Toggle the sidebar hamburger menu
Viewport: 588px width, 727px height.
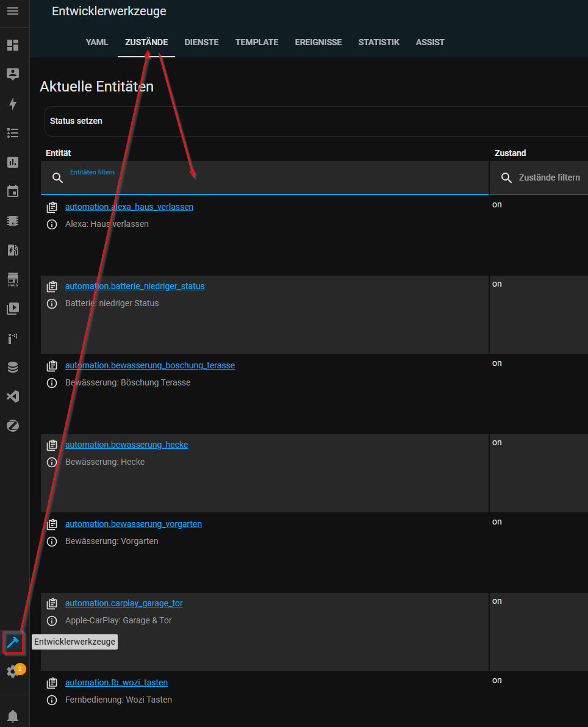pos(13,11)
